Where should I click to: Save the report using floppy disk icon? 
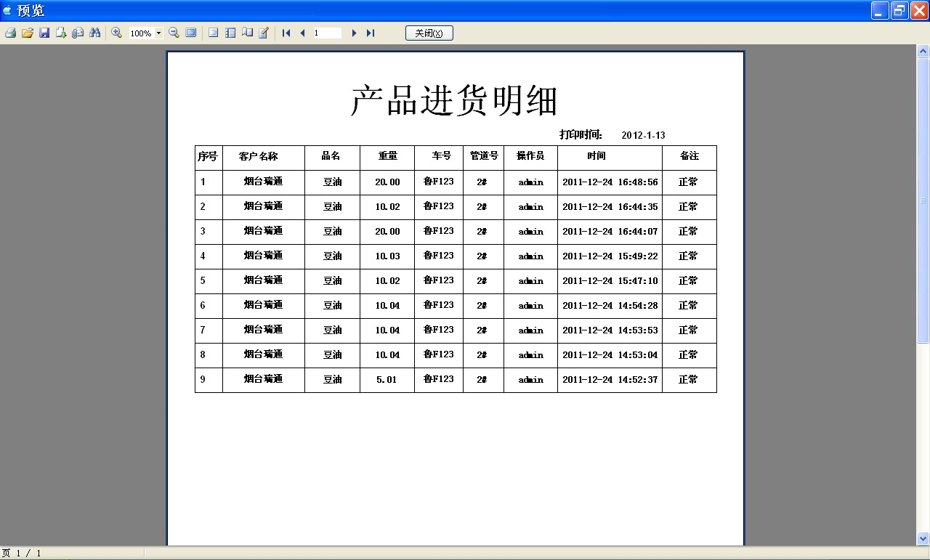(44, 33)
